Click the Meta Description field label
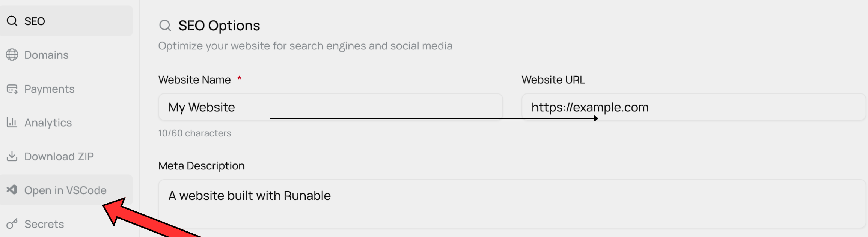868x237 pixels. pos(201,166)
